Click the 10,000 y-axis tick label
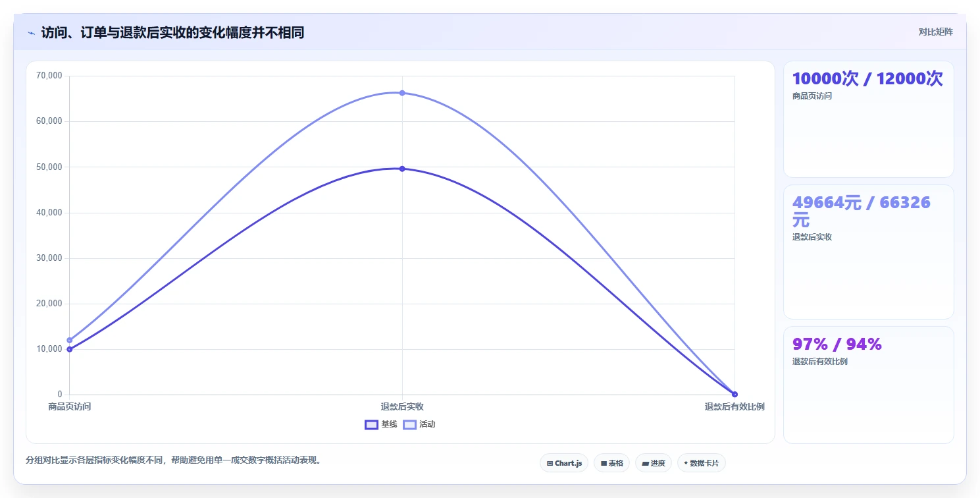The width and height of the screenshot is (980, 498). (49, 349)
